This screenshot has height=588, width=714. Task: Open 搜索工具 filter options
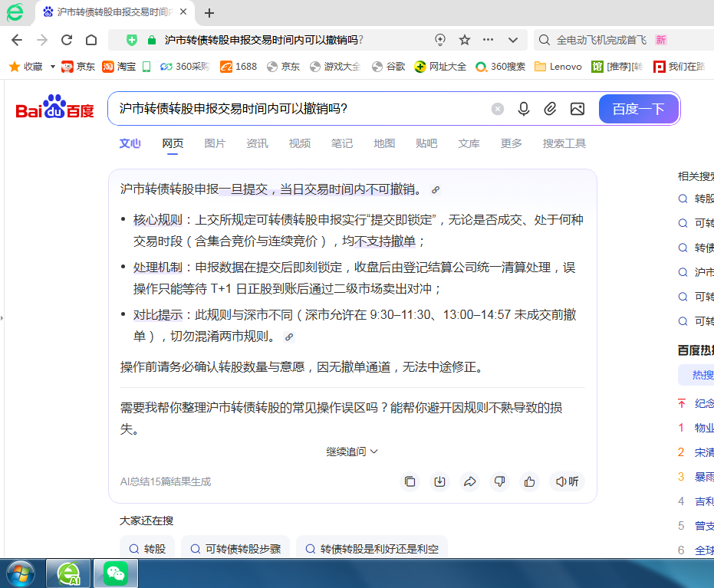pos(564,143)
